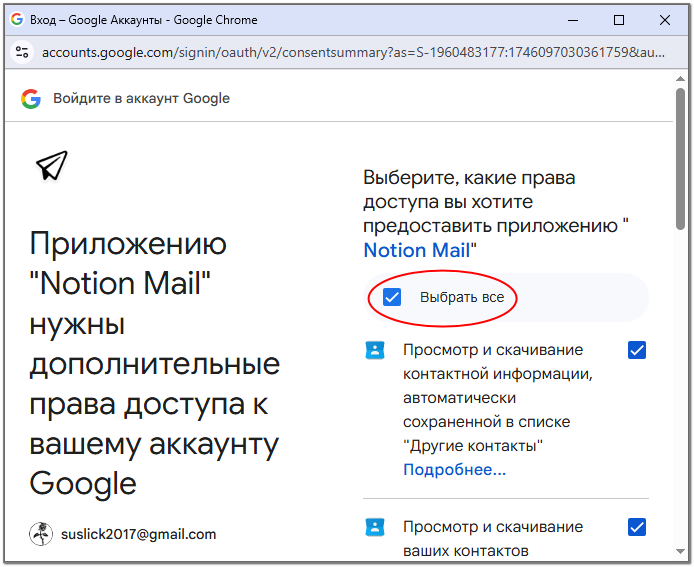Screen dimensions: 694x567
Task: Click "Войдите в аккаунт Google" header text
Action: pyautogui.click(x=142, y=98)
